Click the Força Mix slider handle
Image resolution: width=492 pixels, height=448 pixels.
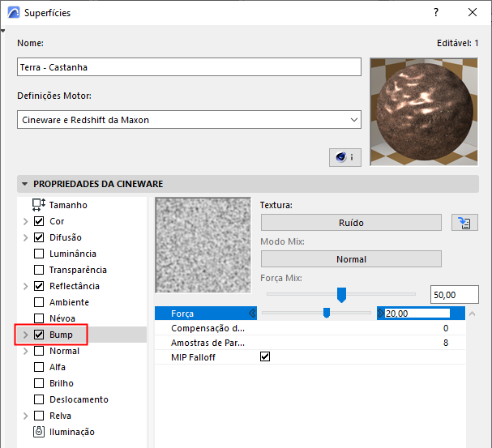(x=341, y=295)
